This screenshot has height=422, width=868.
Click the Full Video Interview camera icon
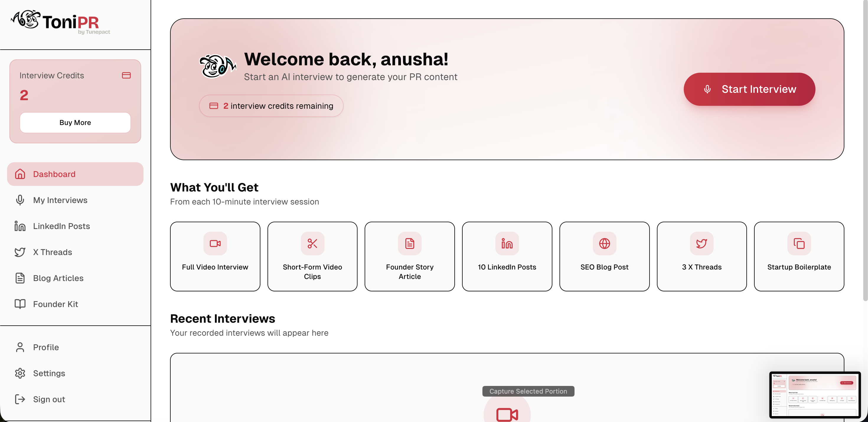coord(215,243)
